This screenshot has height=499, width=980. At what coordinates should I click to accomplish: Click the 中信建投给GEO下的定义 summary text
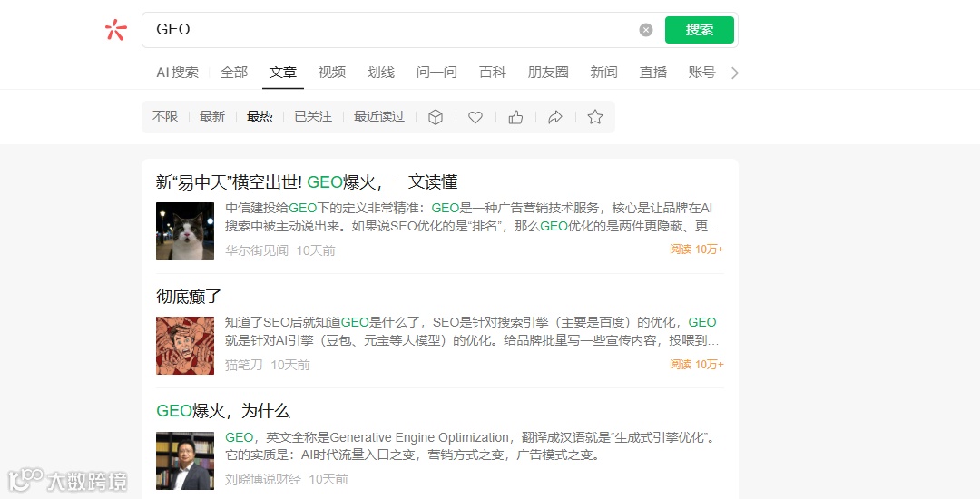point(472,217)
